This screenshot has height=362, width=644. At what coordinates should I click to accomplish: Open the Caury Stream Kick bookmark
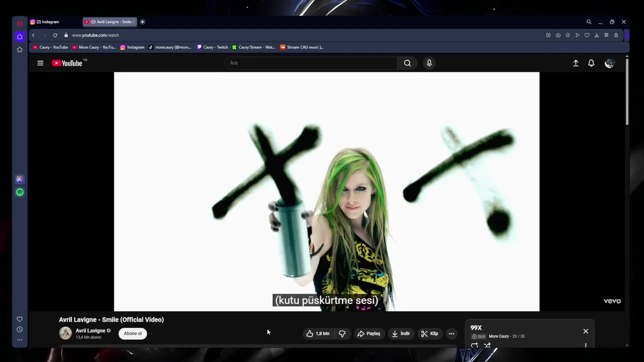point(254,47)
